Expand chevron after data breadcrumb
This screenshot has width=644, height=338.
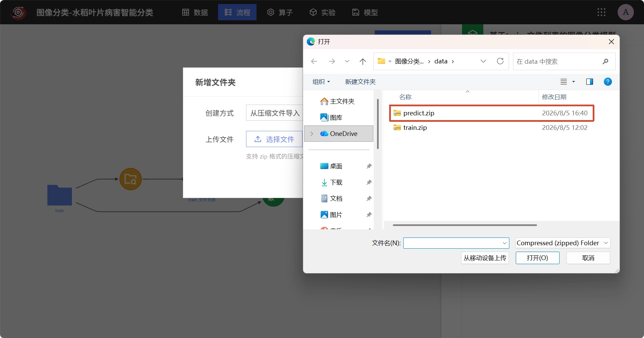(453, 61)
